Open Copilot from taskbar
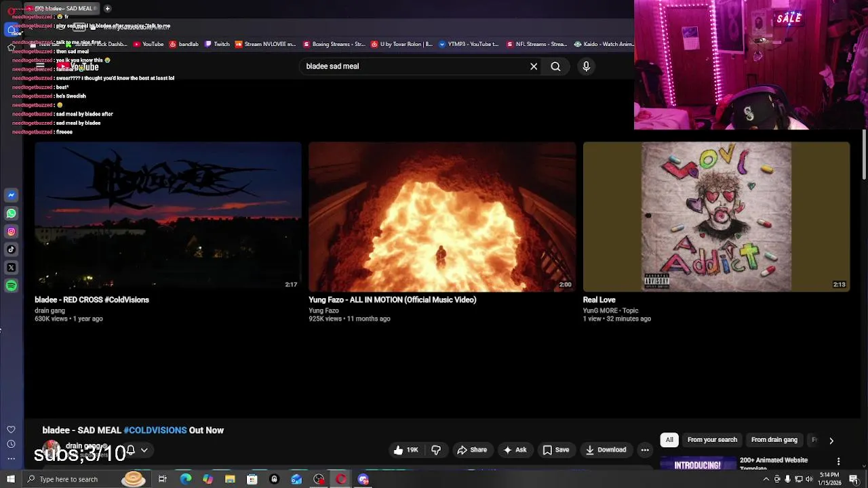The height and width of the screenshot is (488, 868). [208, 479]
